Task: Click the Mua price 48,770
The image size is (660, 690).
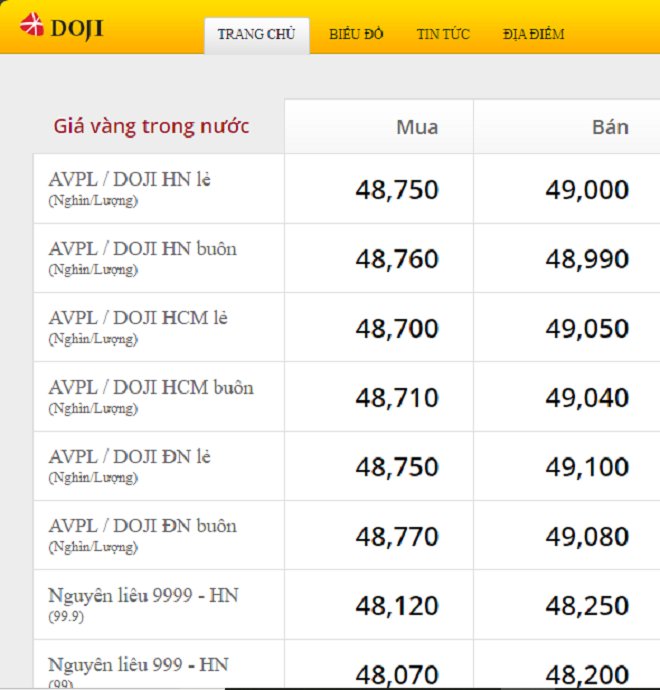Action: click(397, 536)
